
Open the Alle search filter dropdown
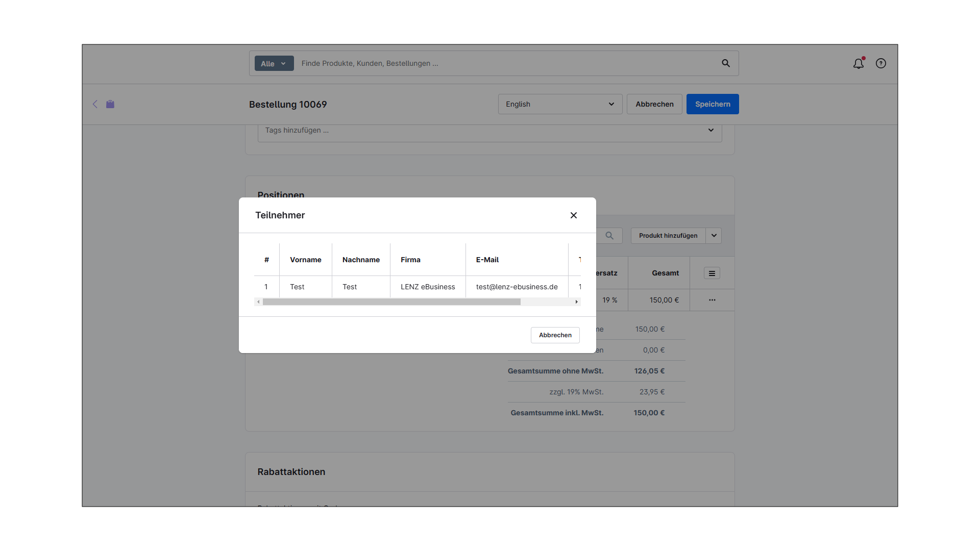[274, 63]
